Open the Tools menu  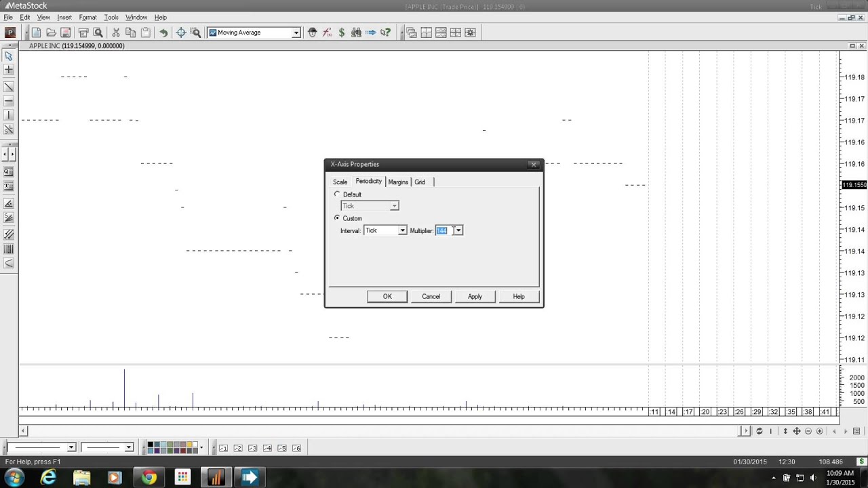(111, 17)
